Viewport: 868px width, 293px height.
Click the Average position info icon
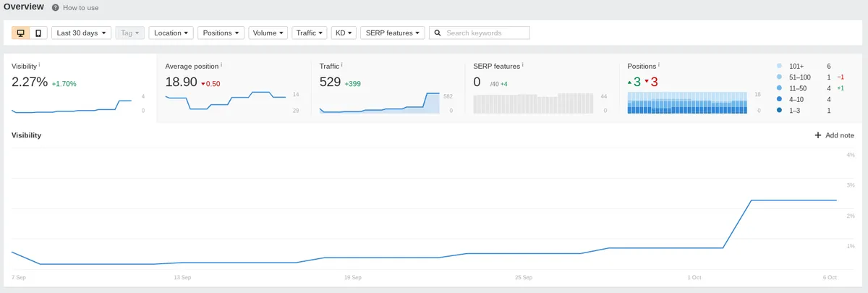221,64
